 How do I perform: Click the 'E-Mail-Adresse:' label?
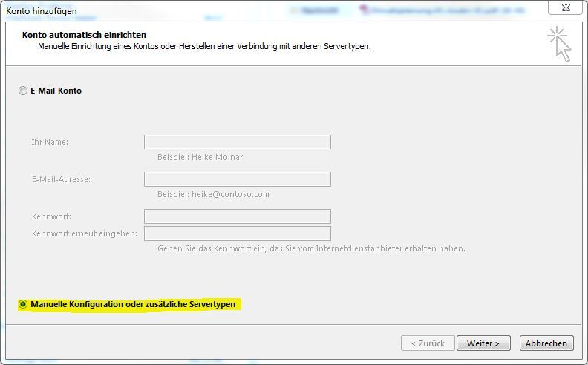coord(61,179)
